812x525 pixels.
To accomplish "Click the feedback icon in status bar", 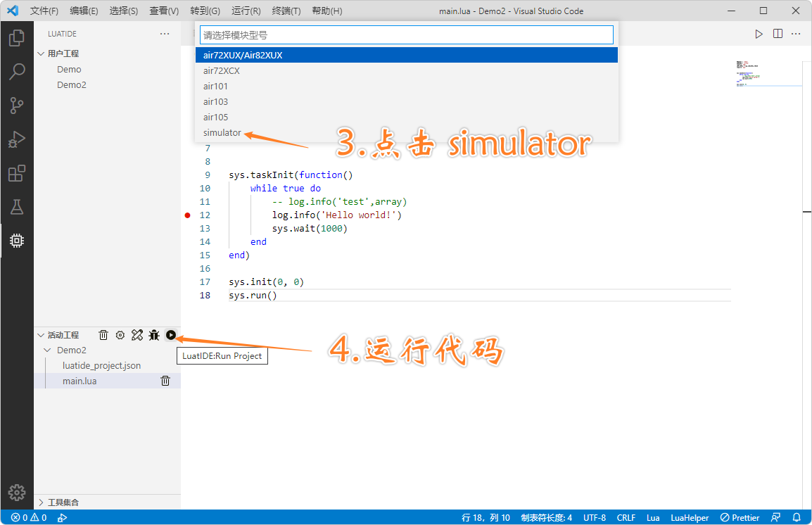I will point(775,517).
